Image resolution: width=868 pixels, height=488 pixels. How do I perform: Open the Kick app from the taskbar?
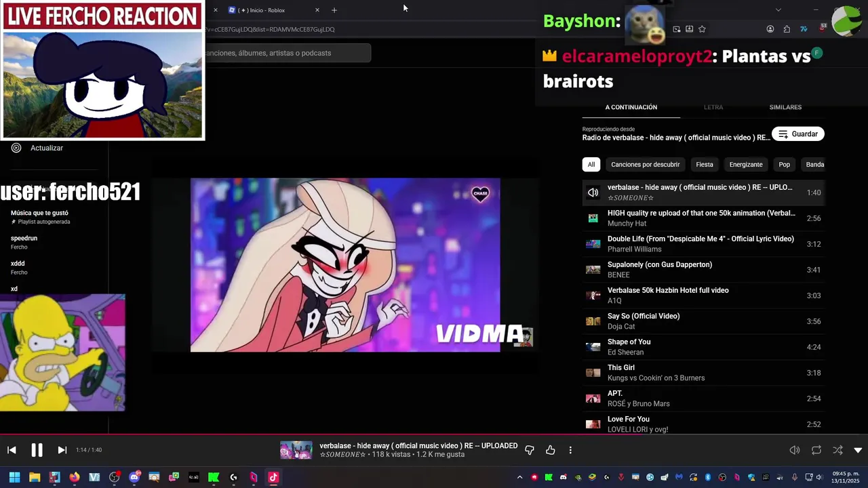coord(214,477)
